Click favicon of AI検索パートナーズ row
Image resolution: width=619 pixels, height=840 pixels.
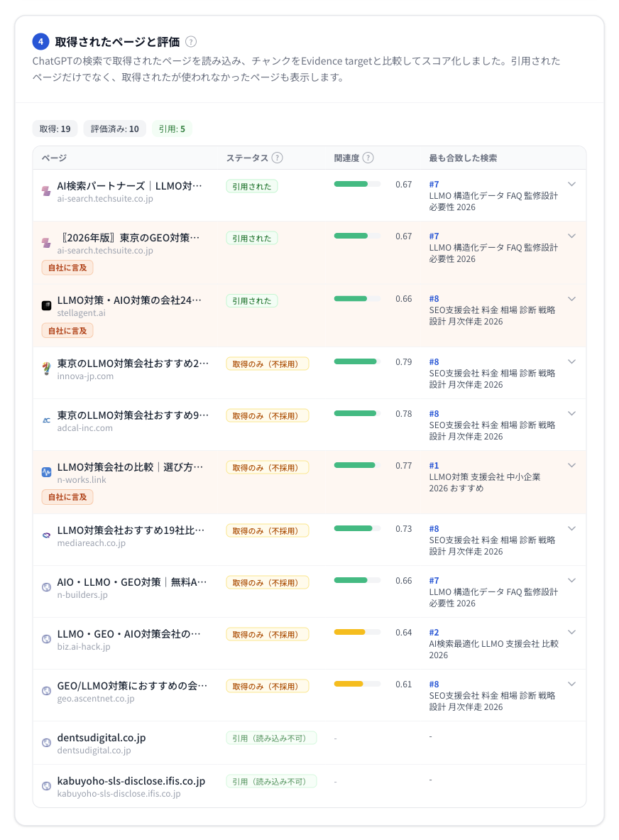47,191
